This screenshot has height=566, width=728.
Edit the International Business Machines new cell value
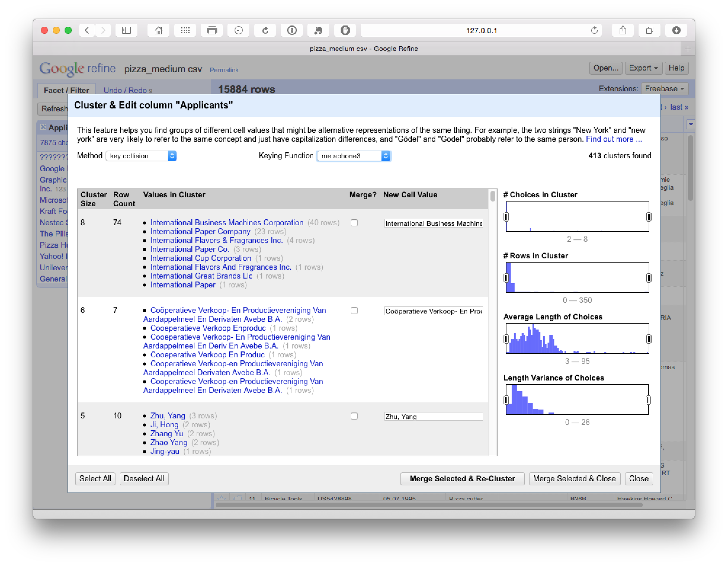(433, 223)
